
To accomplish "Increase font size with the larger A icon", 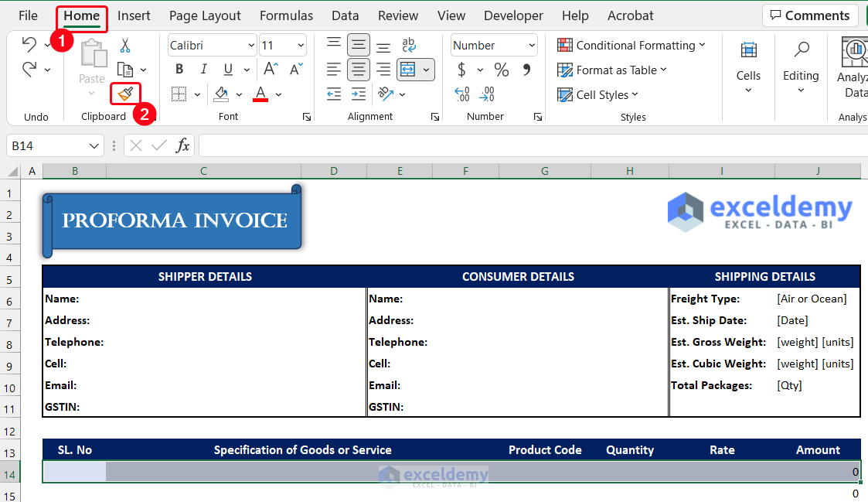I will coord(271,70).
